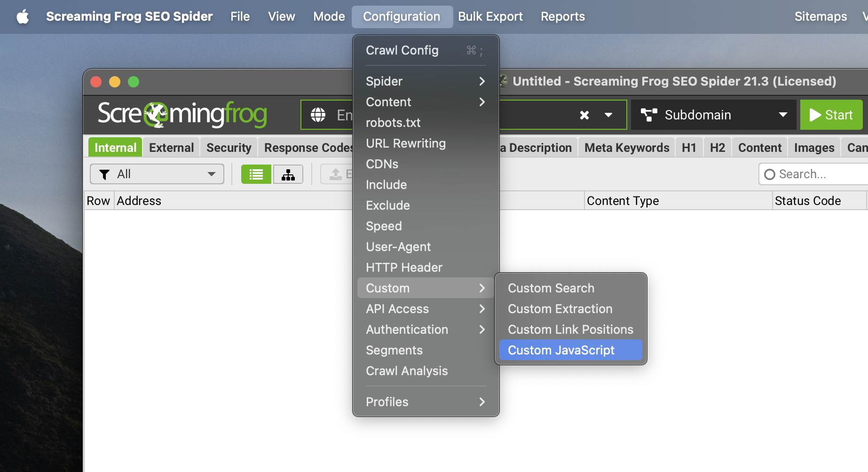Switch to list view icon
Viewport: 868px width, 472px height.
click(256, 174)
